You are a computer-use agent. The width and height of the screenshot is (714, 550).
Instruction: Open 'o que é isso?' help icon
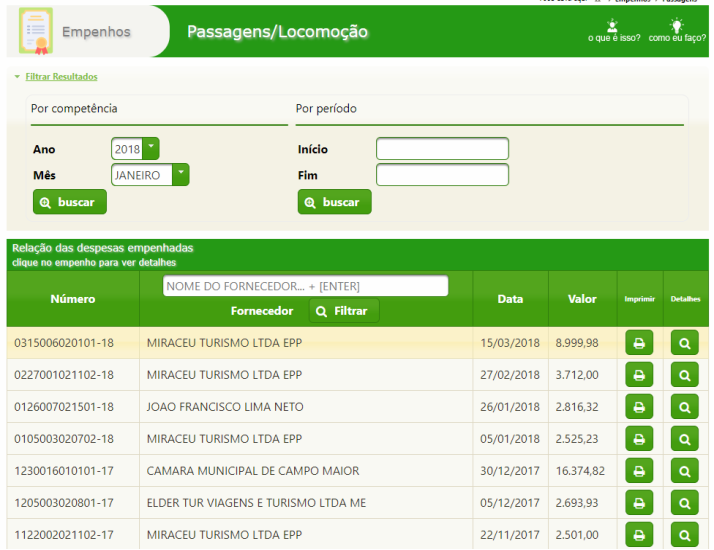coord(612,27)
